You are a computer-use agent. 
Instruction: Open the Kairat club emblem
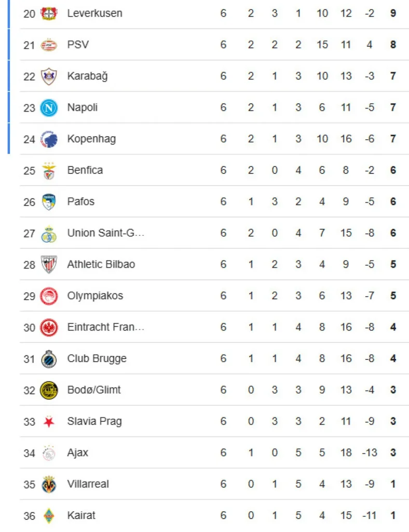[49, 515]
